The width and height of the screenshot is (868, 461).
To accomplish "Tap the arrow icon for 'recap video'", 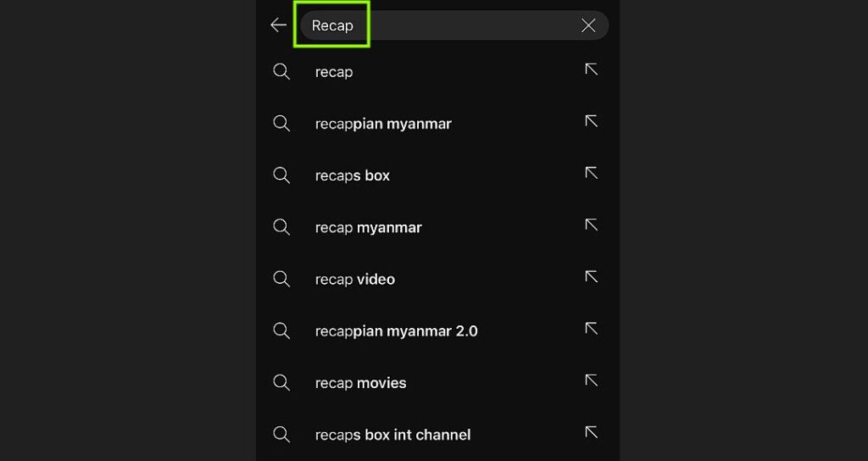I will (592, 276).
